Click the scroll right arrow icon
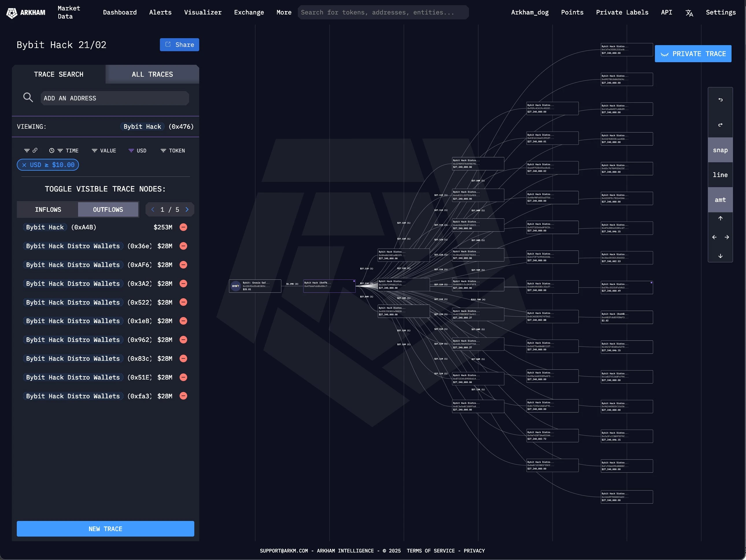This screenshot has width=746, height=560. [727, 238]
